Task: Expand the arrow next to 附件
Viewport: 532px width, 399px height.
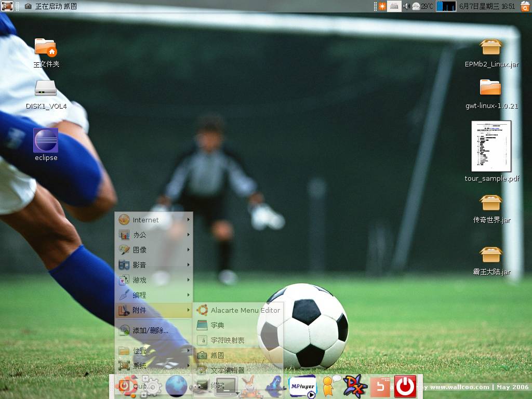Action: (x=188, y=310)
